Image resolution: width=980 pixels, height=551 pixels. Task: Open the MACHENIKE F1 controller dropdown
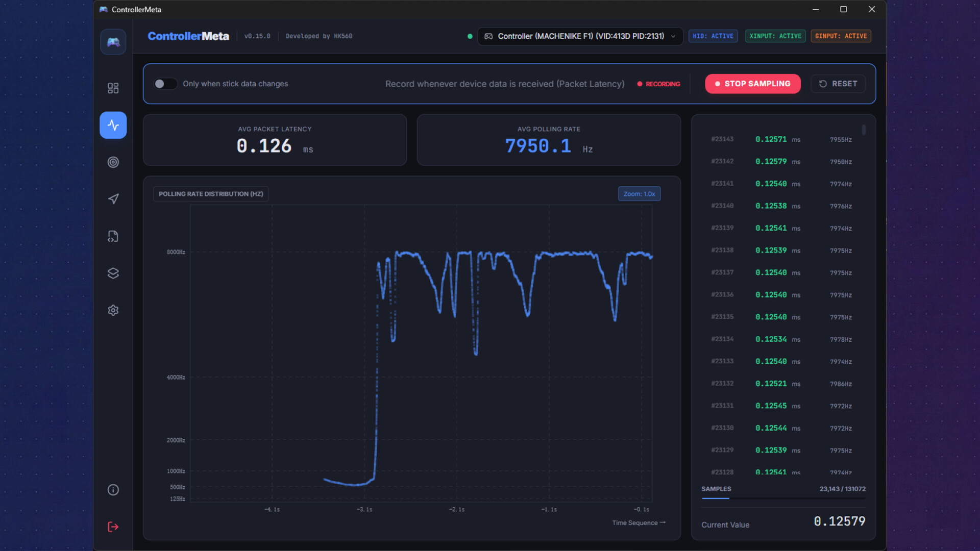(x=580, y=36)
